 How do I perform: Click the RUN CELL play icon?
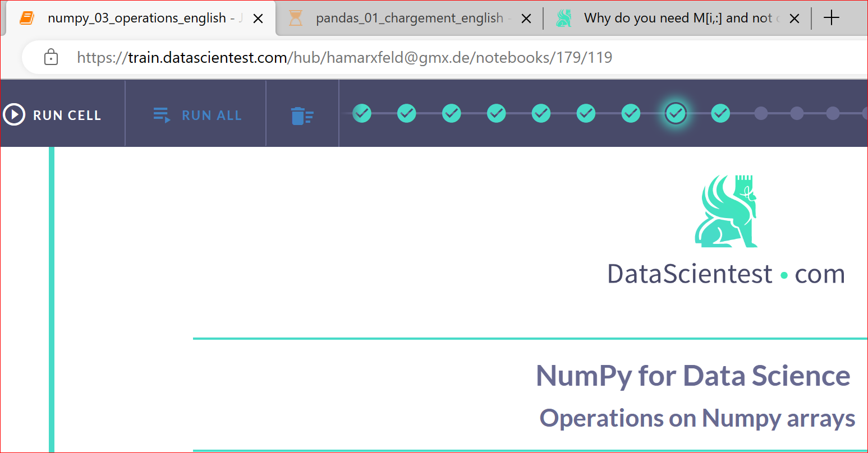pos(14,114)
